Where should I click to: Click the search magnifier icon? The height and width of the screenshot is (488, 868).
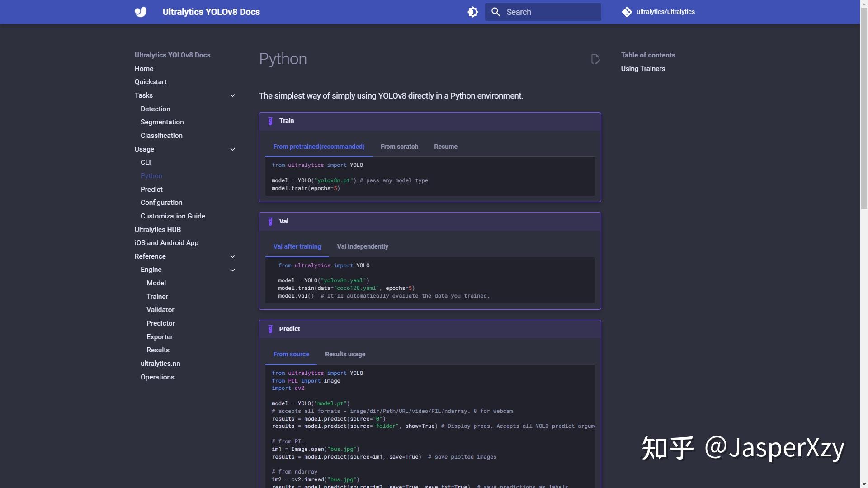495,12
